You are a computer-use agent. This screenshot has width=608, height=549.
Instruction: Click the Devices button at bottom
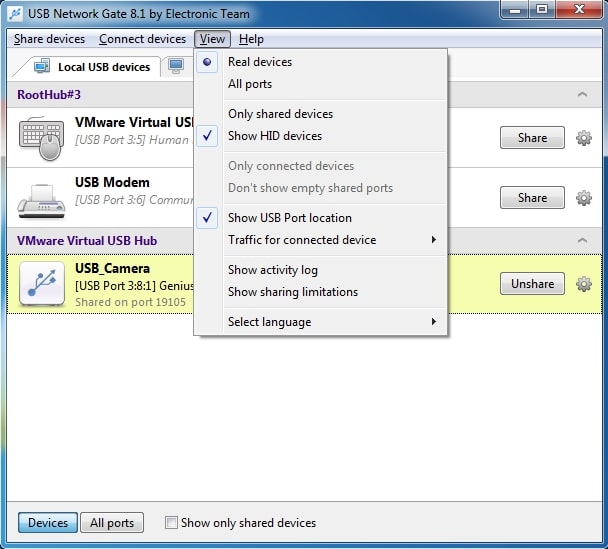48,523
